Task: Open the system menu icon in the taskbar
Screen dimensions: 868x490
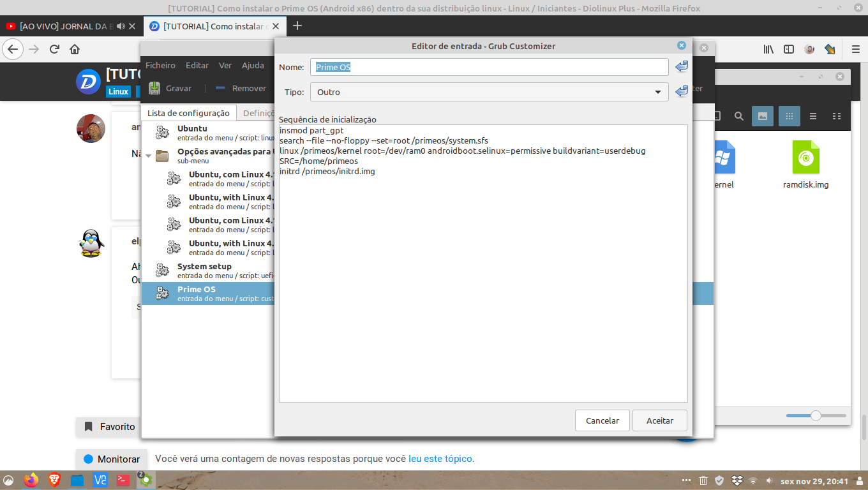Action: [9, 480]
